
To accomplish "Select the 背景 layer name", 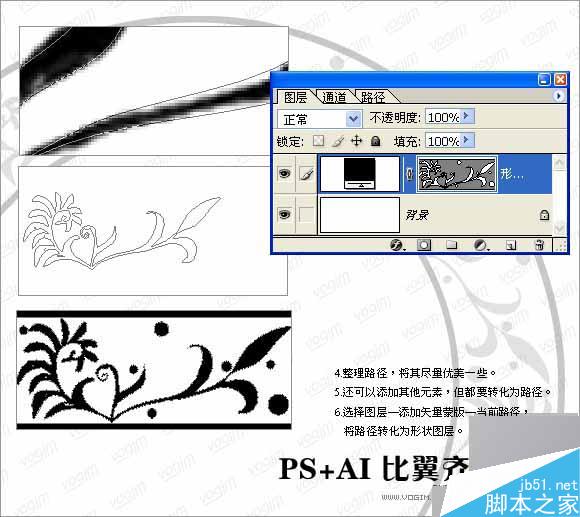I will click(417, 214).
